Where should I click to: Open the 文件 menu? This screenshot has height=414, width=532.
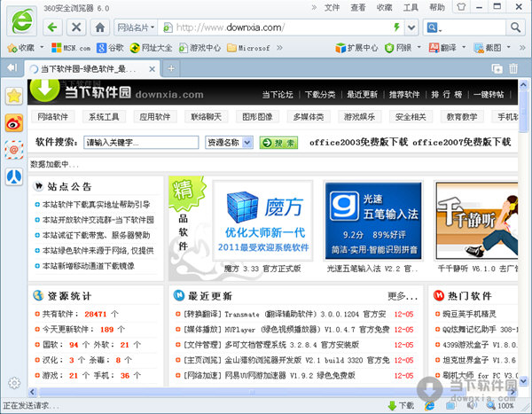click(x=332, y=7)
